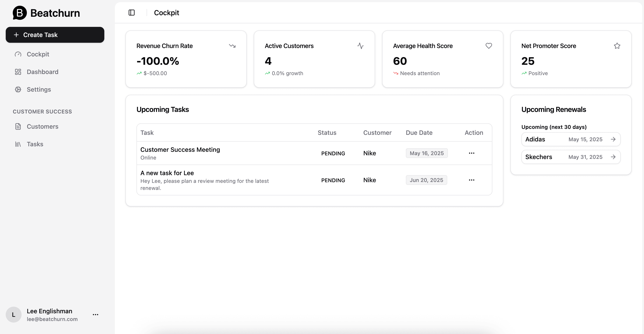This screenshot has height=334, width=644.
Task: Open Cockpit from sidebar menu
Action: pos(38,54)
